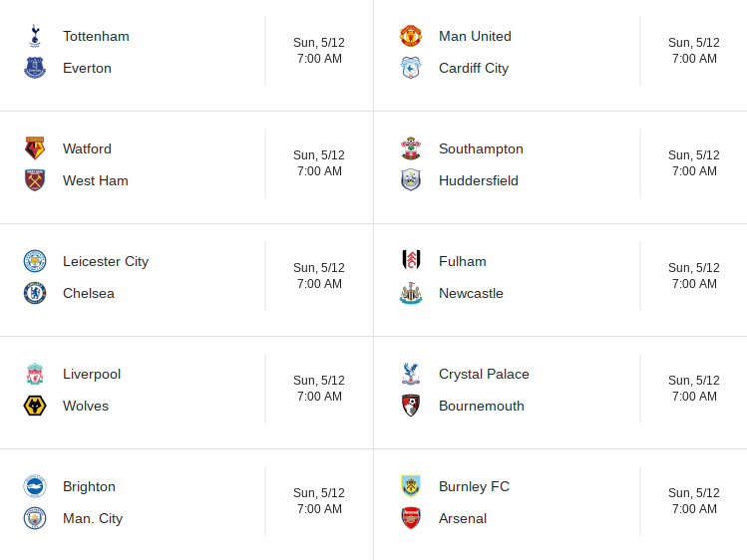Open the Leicester City team link
747x560 pixels.
[106, 261]
